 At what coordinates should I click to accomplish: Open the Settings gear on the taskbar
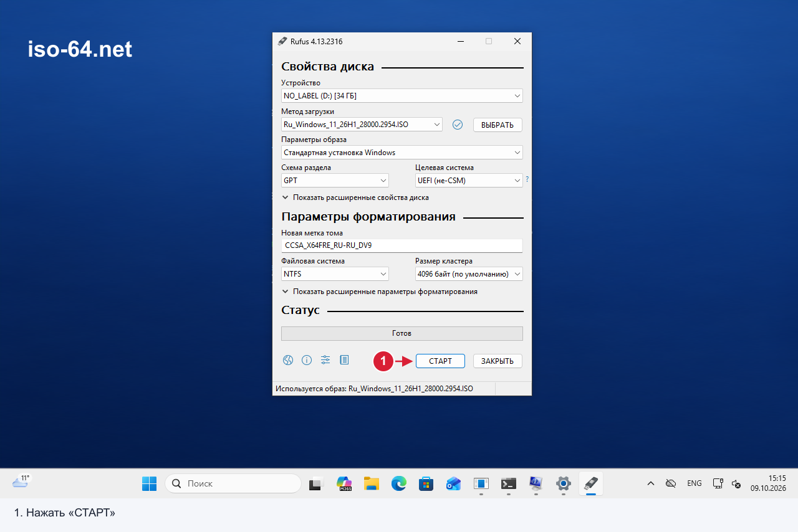(564, 483)
